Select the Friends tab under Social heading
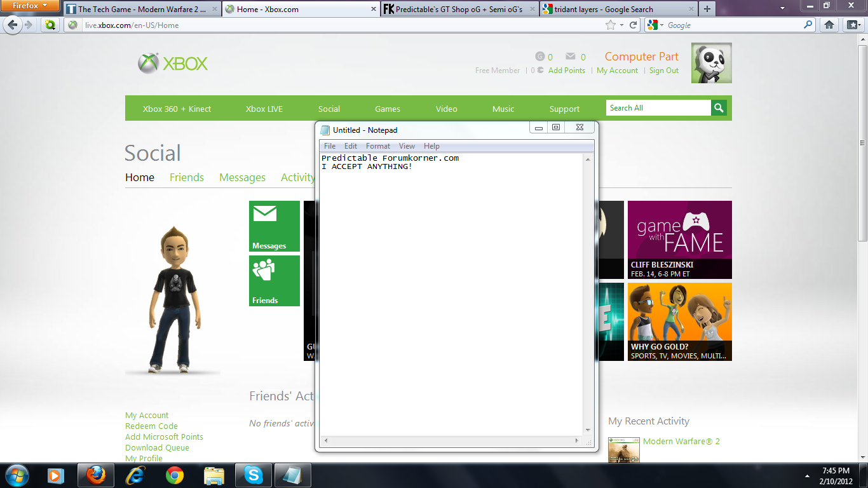Viewport: 868px width, 488px height. [x=187, y=177]
